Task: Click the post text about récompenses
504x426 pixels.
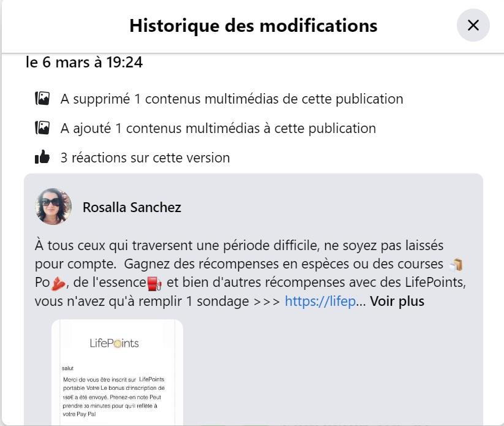Action: pyautogui.click(x=250, y=273)
